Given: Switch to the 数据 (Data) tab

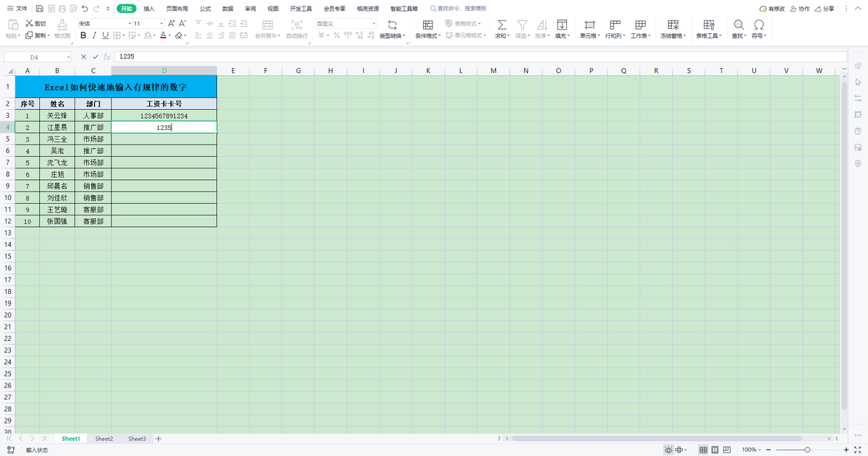Looking at the screenshot, I should pyautogui.click(x=228, y=9).
